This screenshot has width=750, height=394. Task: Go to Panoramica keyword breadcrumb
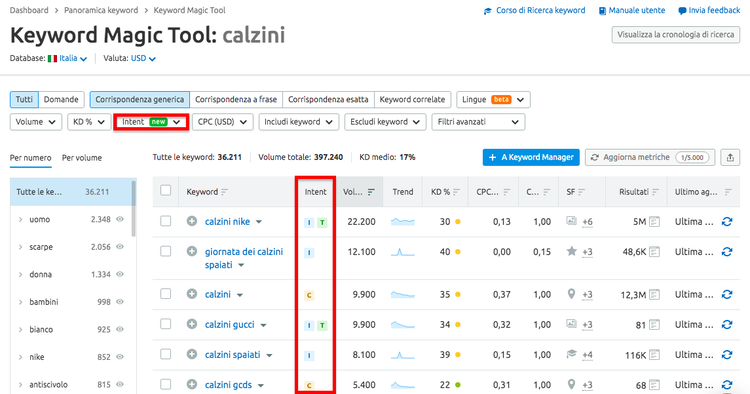pos(101,10)
